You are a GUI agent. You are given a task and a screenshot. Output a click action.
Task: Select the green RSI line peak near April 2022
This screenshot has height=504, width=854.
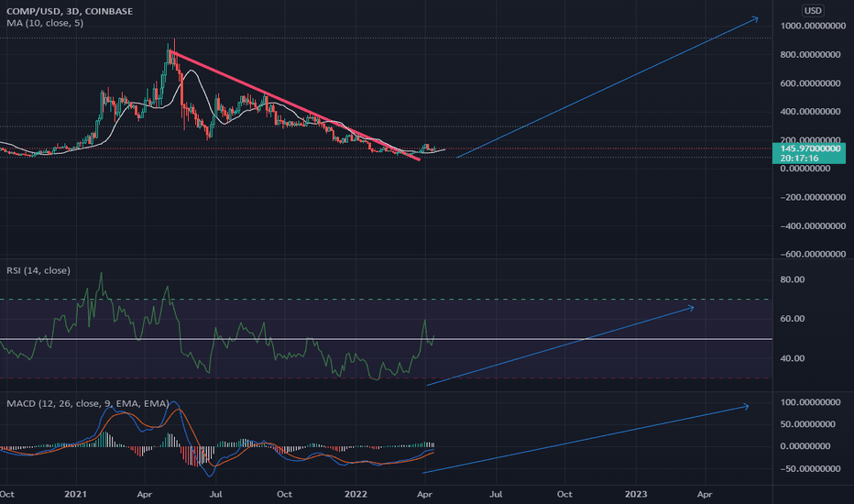(x=424, y=321)
